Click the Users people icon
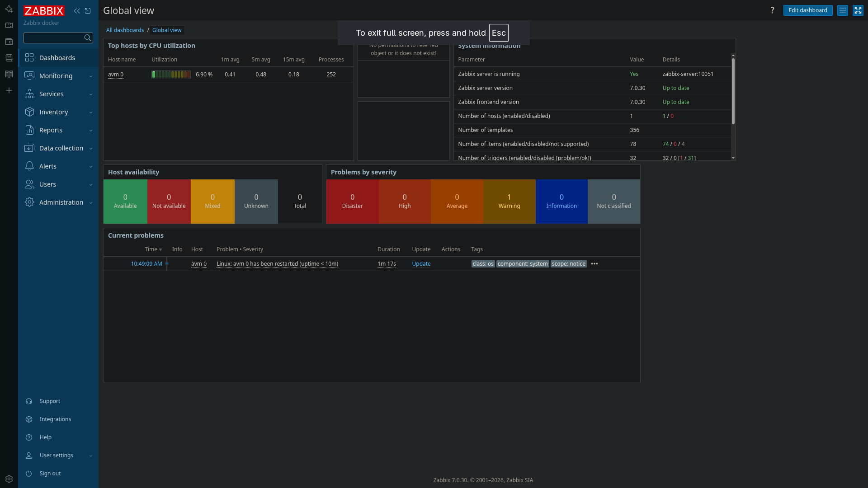868x488 pixels. (x=29, y=184)
